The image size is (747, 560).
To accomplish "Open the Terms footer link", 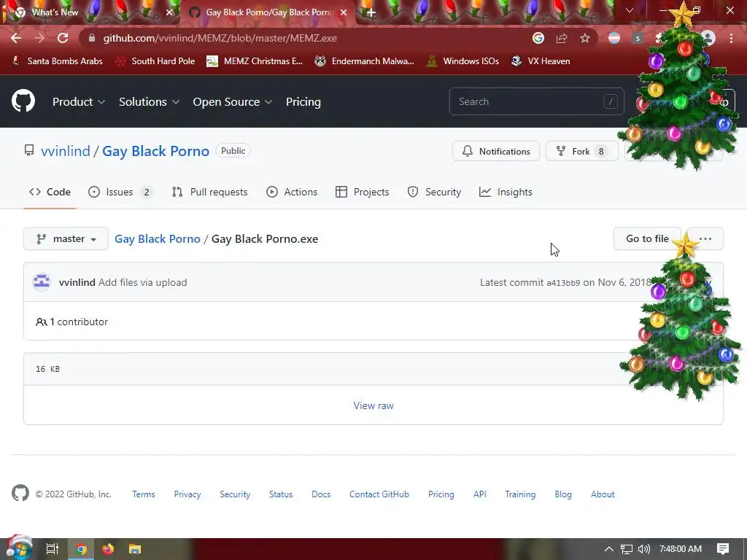I will click(144, 494).
